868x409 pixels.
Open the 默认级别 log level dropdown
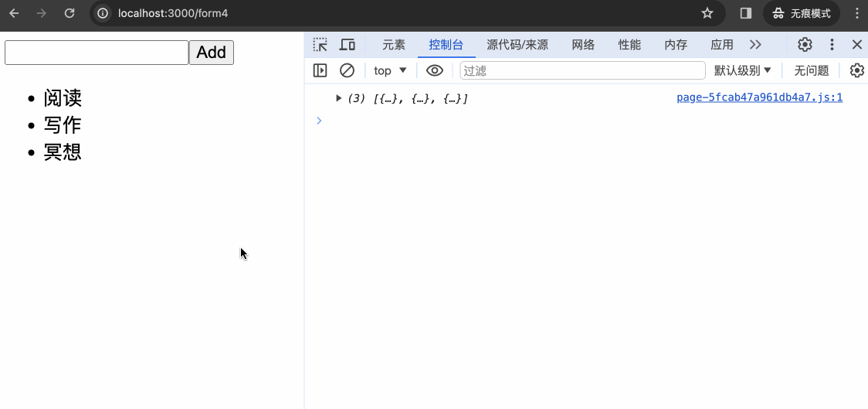point(742,70)
